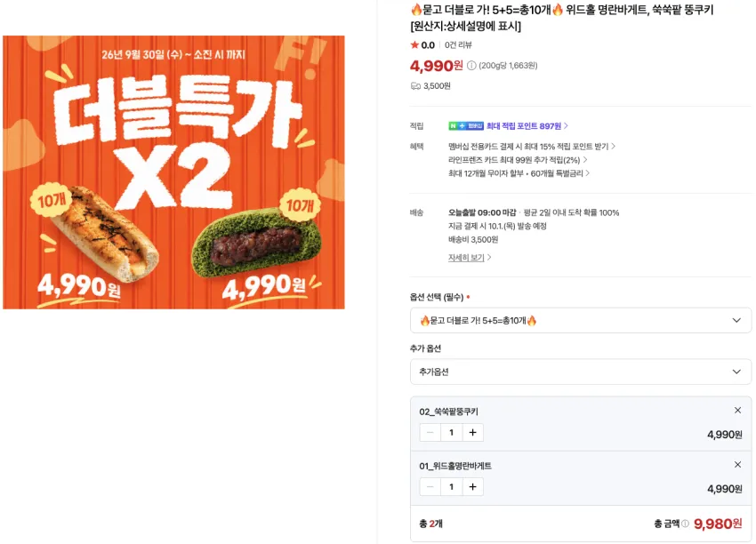The width and height of the screenshot is (756, 544).
Task: Remove the 02_쑥쑥팥뚱쿠키 item with X
Action: point(737,410)
